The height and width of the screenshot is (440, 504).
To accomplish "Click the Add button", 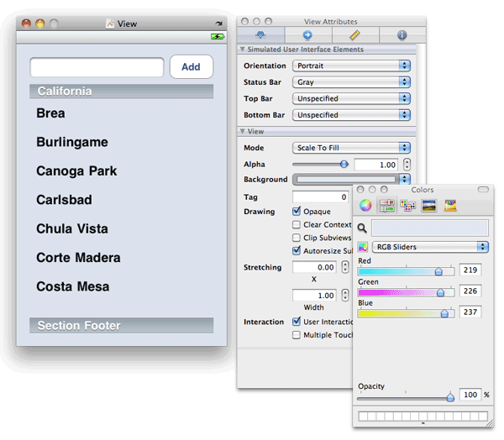I will click(191, 67).
